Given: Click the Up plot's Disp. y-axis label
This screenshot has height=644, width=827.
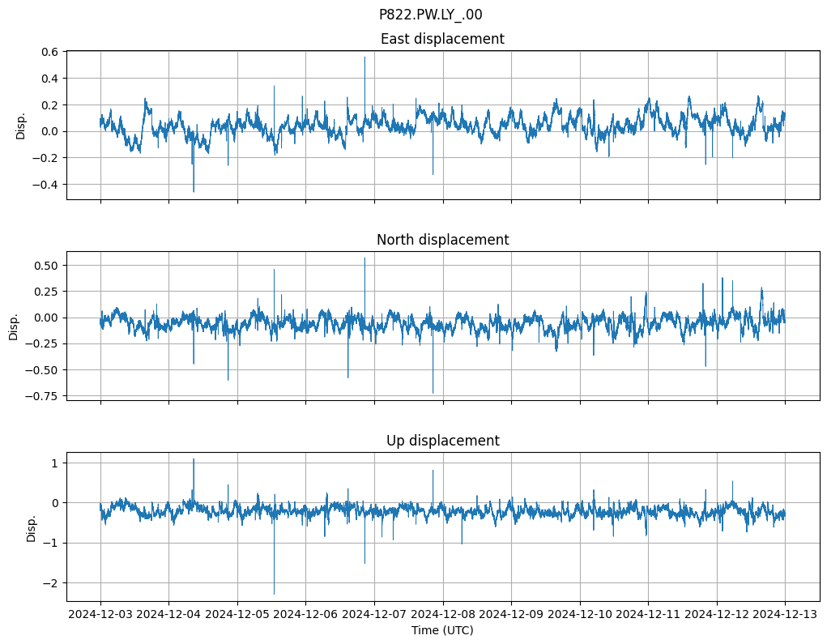Looking at the screenshot, I should [x=32, y=527].
